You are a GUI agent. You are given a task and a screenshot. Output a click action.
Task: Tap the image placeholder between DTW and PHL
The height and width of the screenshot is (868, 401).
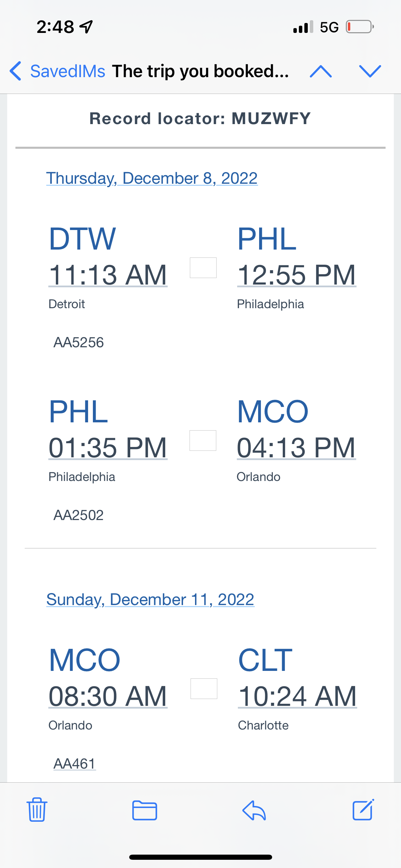[203, 268]
